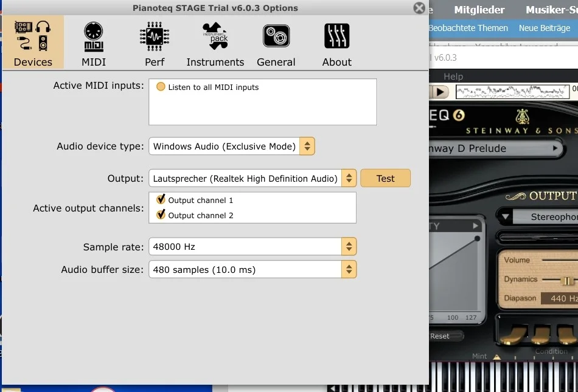
Task: Uncheck Output channel 2
Action: click(161, 215)
